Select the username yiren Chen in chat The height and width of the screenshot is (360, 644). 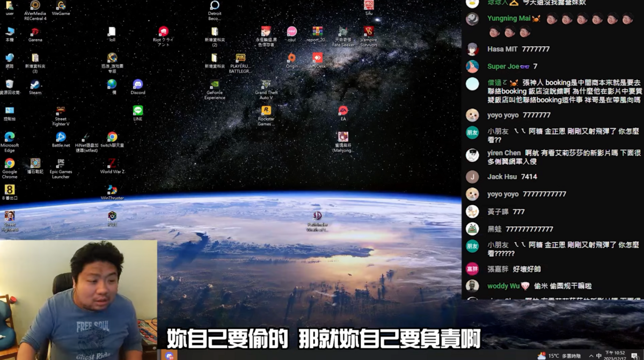[x=504, y=153]
